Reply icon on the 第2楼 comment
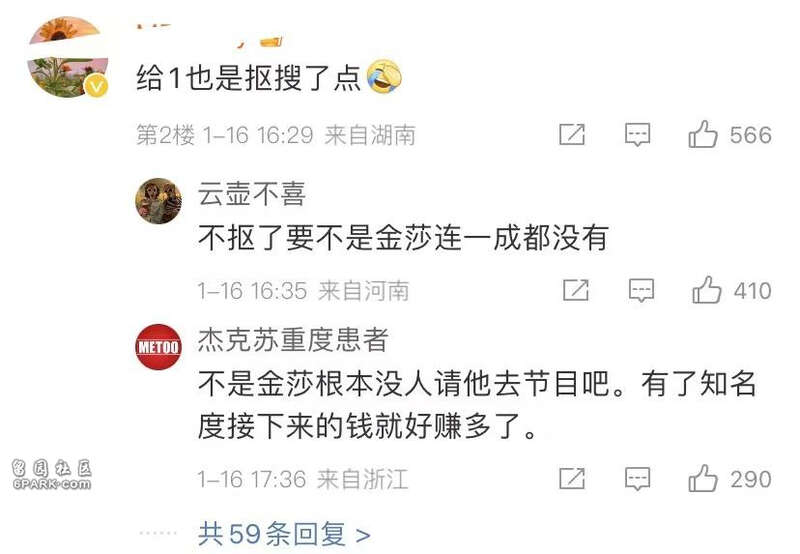 [638, 135]
